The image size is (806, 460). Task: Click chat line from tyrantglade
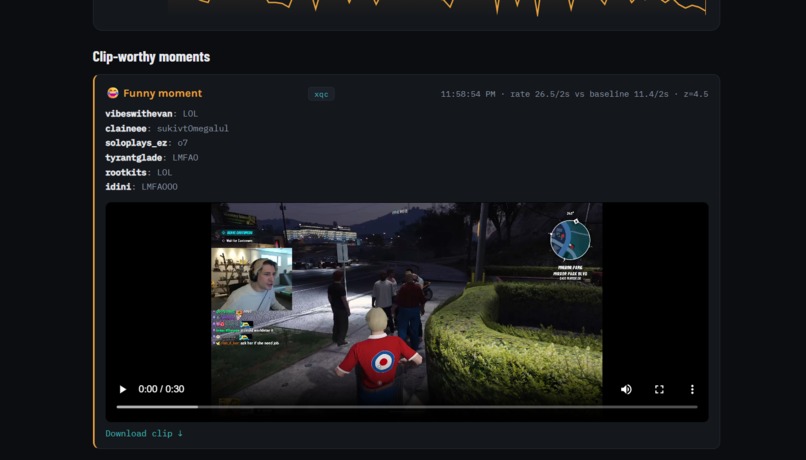click(152, 158)
